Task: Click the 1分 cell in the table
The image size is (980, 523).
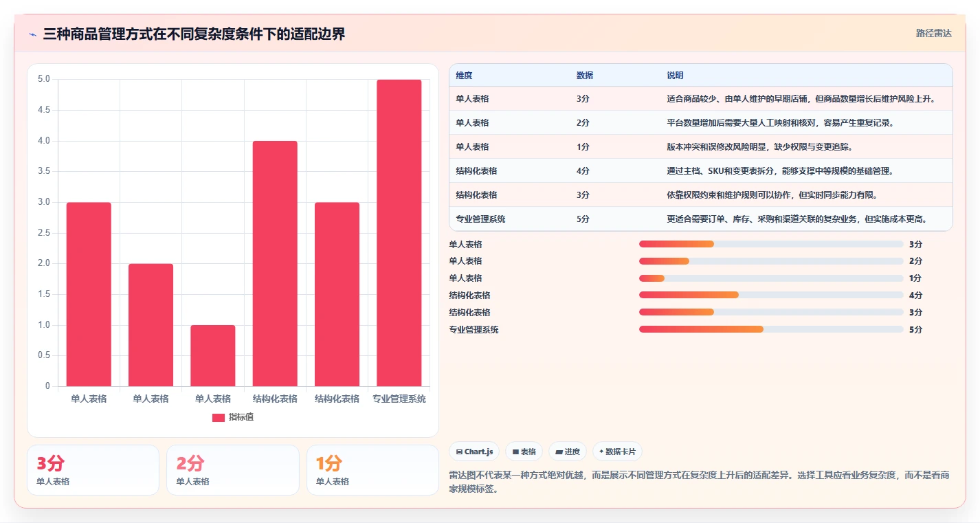Action: pos(583,147)
